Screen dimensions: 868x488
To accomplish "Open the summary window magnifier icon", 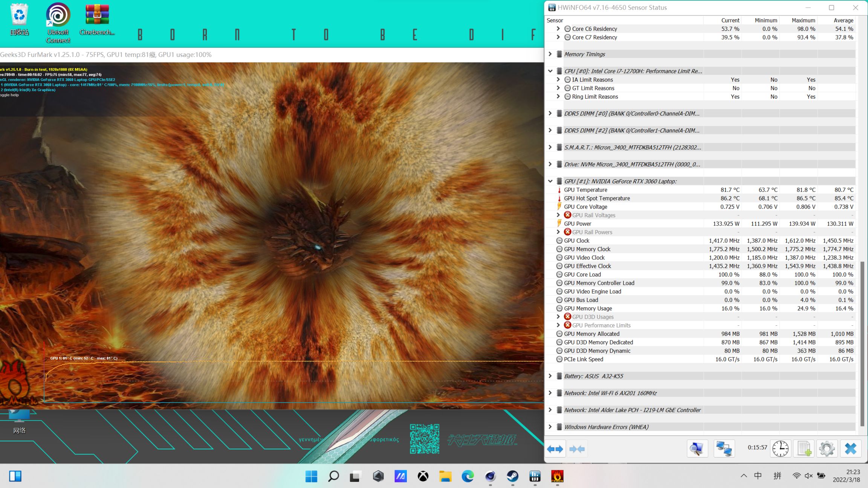I will click(x=697, y=448).
